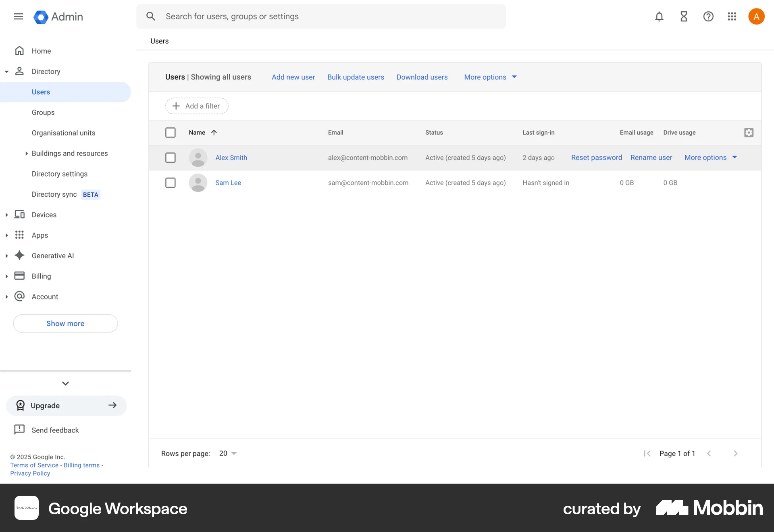Select Sam Lee's row checkbox
Image resolution: width=774 pixels, height=532 pixels.
[x=170, y=183]
